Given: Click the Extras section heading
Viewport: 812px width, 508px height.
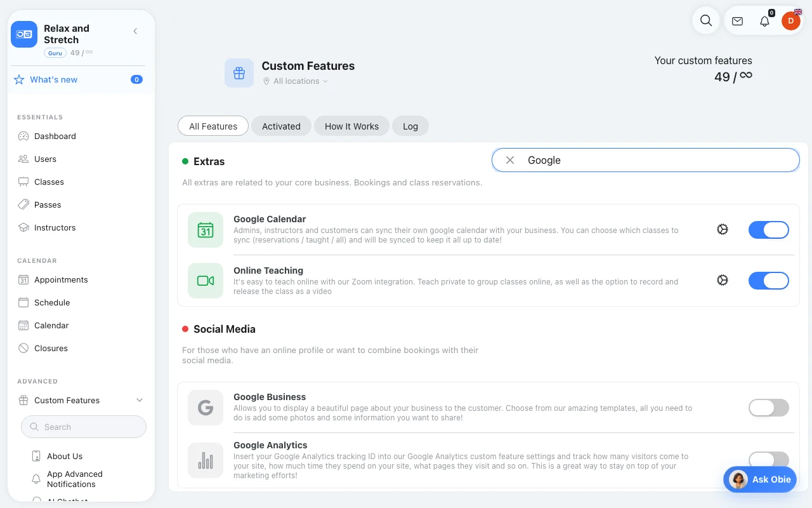Looking at the screenshot, I should (209, 161).
